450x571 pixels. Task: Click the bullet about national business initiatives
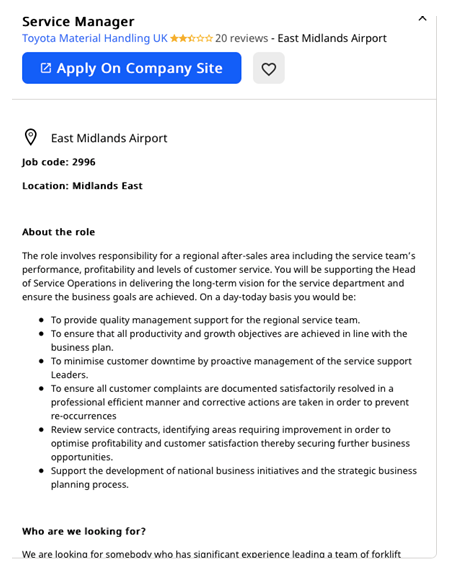pos(234,477)
